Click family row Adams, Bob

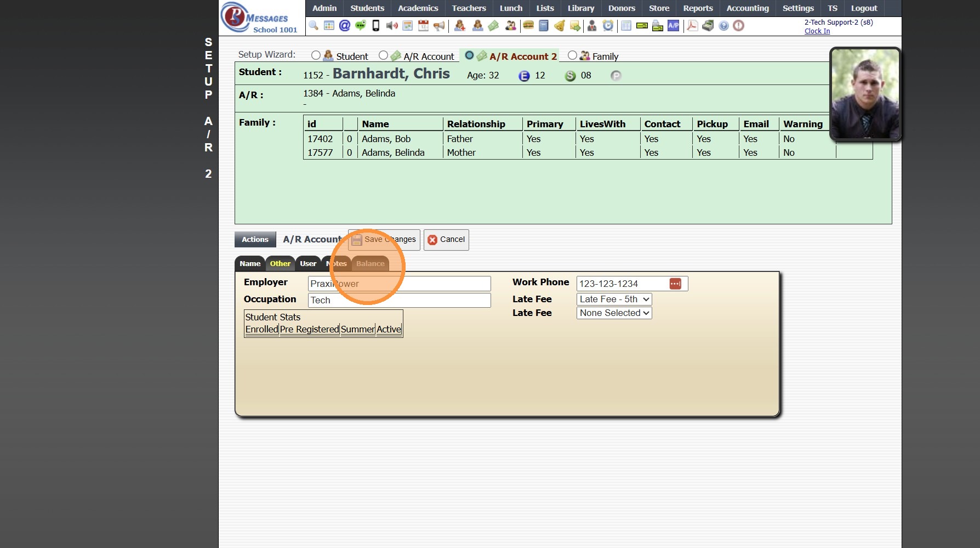click(588, 139)
